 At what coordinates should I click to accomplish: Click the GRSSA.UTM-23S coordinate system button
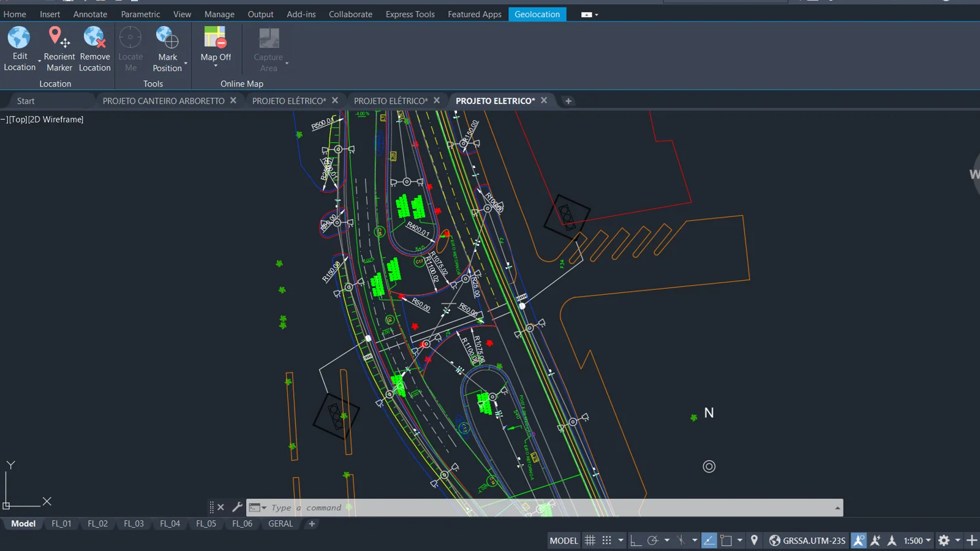click(807, 540)
